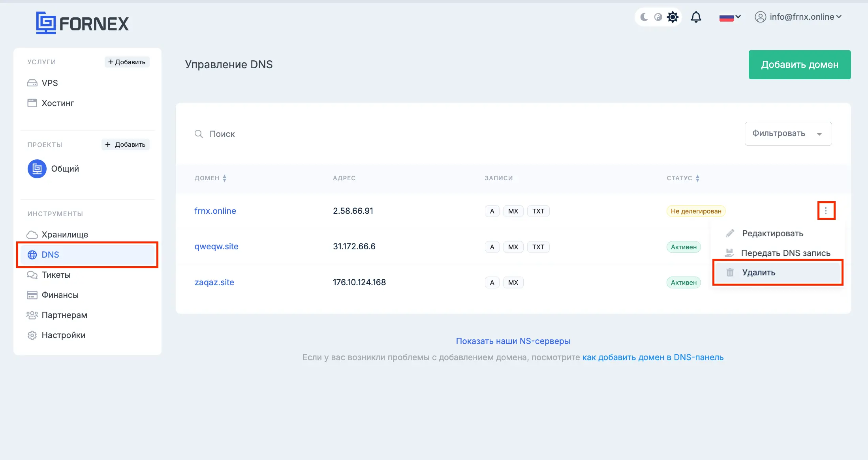Click the Добавить домен button

click(800, 65)
